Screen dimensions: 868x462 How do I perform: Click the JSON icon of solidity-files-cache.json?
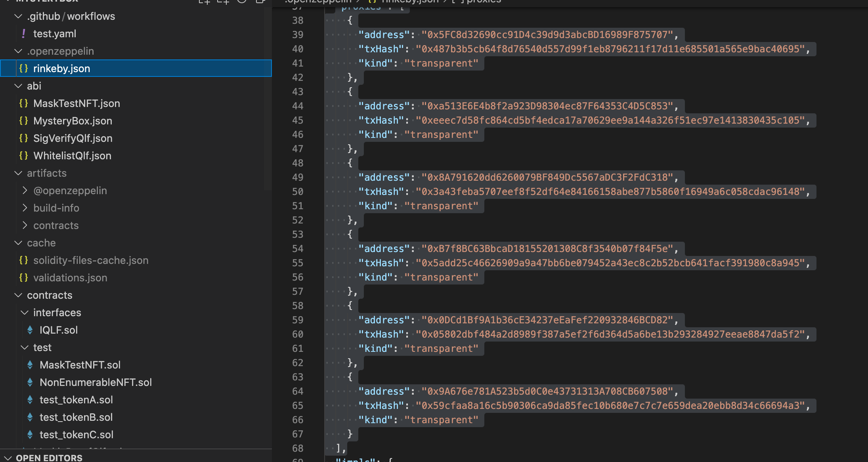point(23,260)
